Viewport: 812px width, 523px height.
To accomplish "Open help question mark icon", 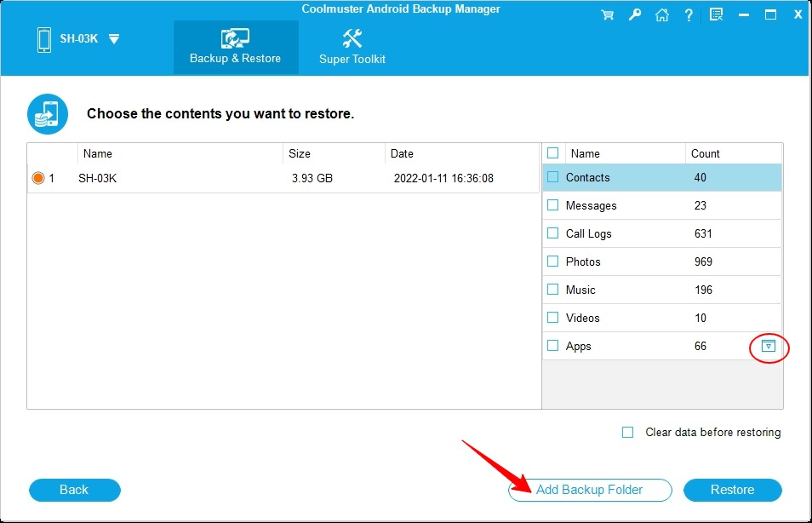I will coord(689,14).
